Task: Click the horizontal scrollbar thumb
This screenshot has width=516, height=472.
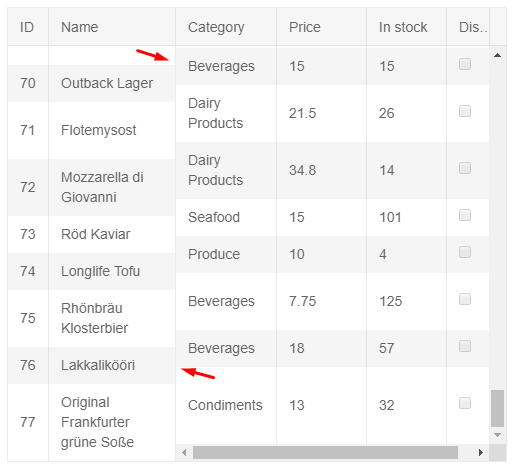Action: 325,453
